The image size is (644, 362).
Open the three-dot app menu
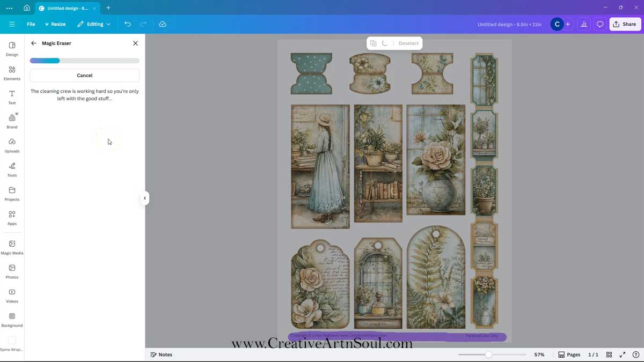9,8
